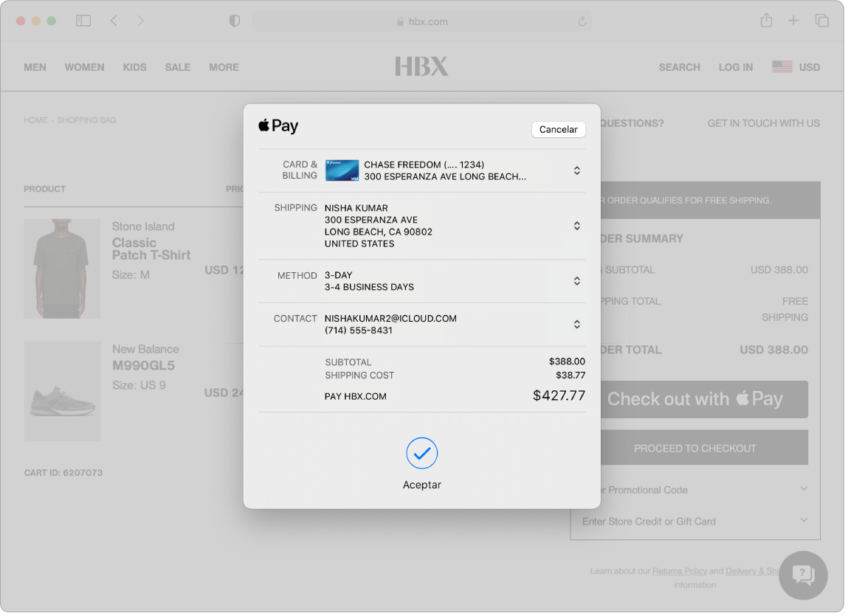Cancel the Apple Pay sheet

click(559, 129)
